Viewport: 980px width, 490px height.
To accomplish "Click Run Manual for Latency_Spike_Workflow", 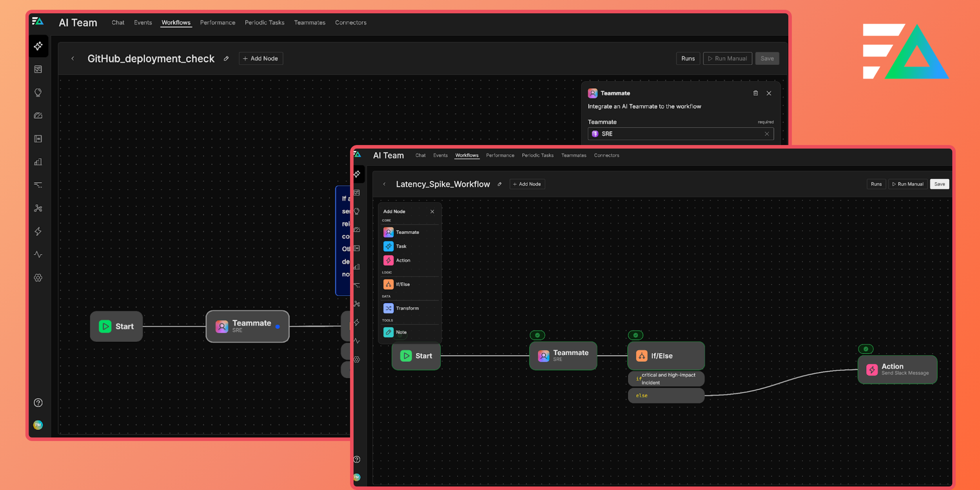I will tap(908, 184).
